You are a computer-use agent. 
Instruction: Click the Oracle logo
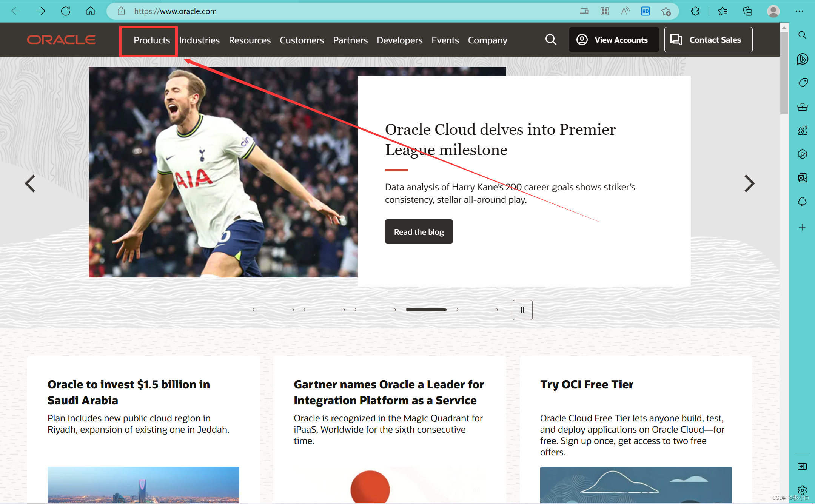[x=61, y=40]
